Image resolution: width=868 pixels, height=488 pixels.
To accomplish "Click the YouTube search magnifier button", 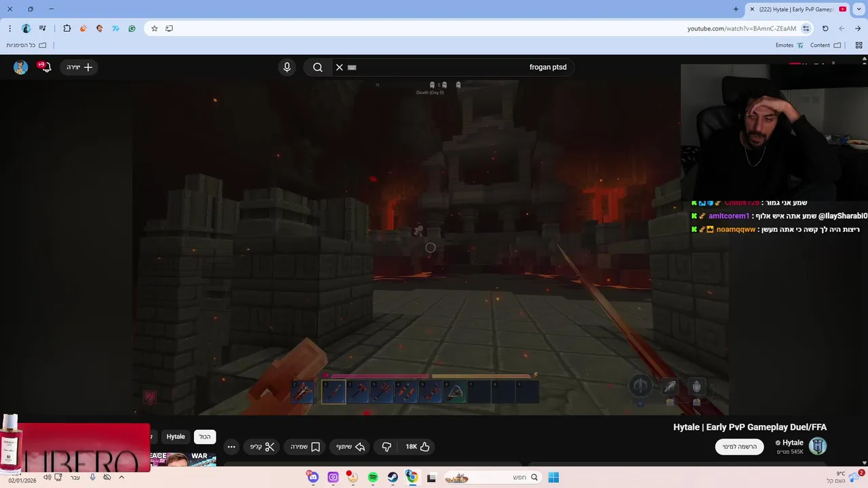I will pos(317,67).
